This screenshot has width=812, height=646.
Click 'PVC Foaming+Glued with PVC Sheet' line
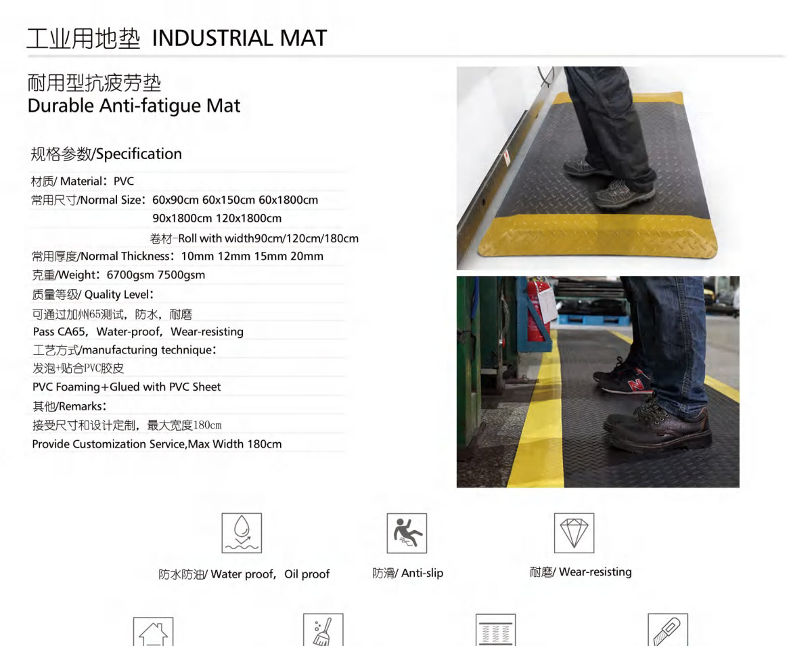point(127,387)
